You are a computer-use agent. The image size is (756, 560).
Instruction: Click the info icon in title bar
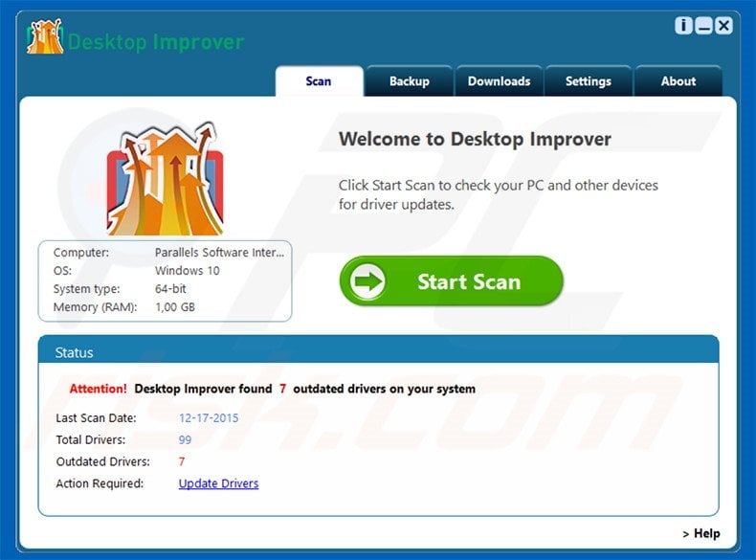(x=683, y=26)
